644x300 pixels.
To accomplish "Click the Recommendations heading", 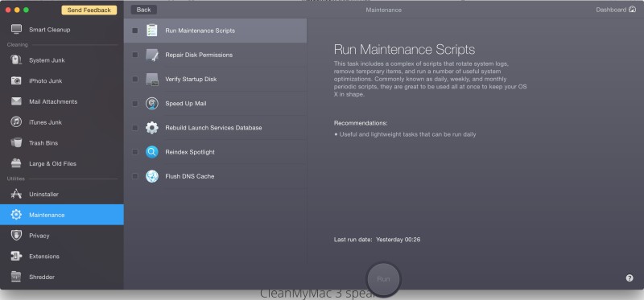I will pyautogui.click(x=361, y=123).
